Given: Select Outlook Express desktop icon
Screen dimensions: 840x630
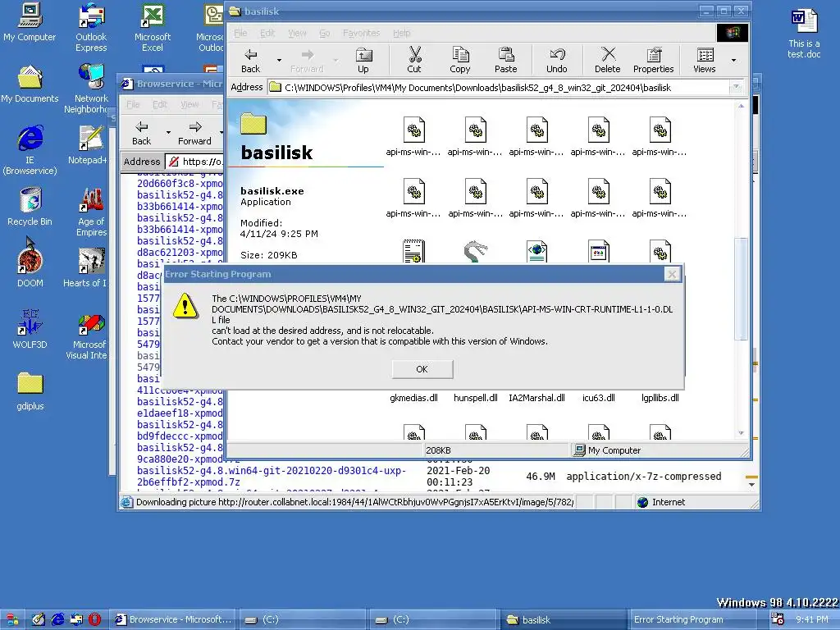Looking at the screenshot, I should point(91,28).
